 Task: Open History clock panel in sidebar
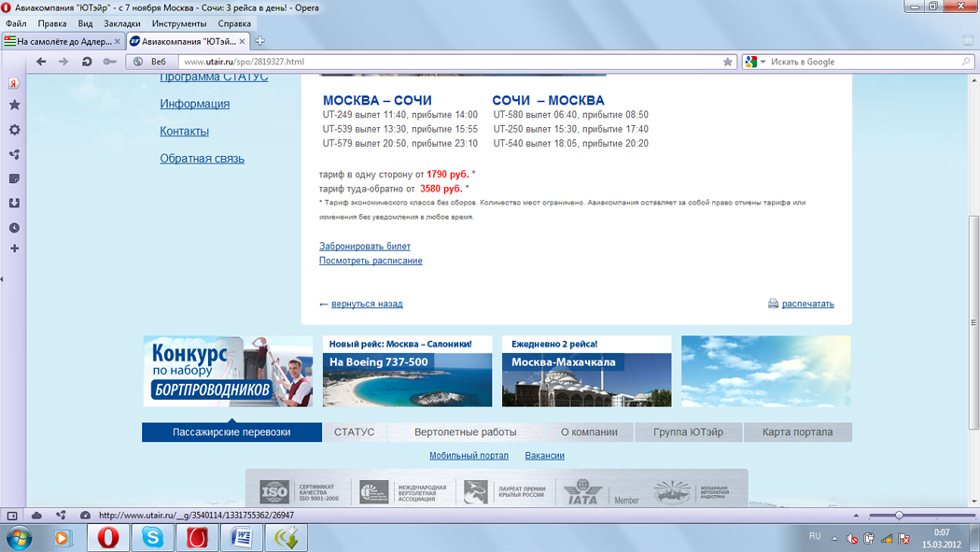14,228
